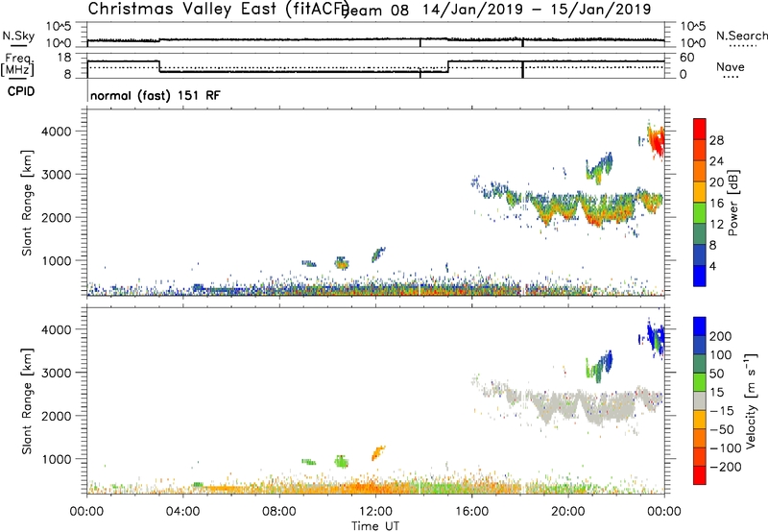Click the '4' label on power colorbar
768x532 pixels.
click(712, 266)
